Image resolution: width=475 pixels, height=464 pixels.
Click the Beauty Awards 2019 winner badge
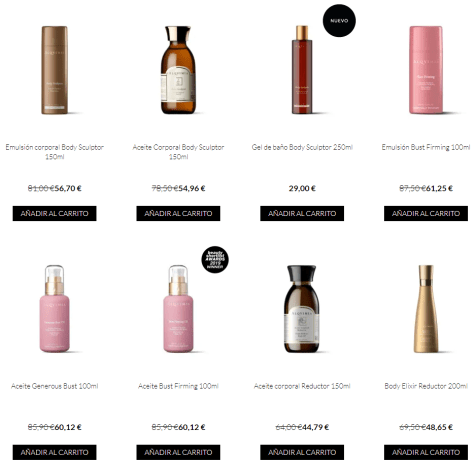point(215,260)
